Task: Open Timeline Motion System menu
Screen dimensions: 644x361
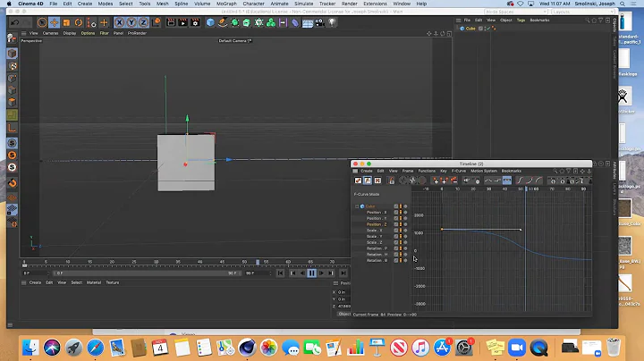Action: pyautogui.click(x=483, y=171)
